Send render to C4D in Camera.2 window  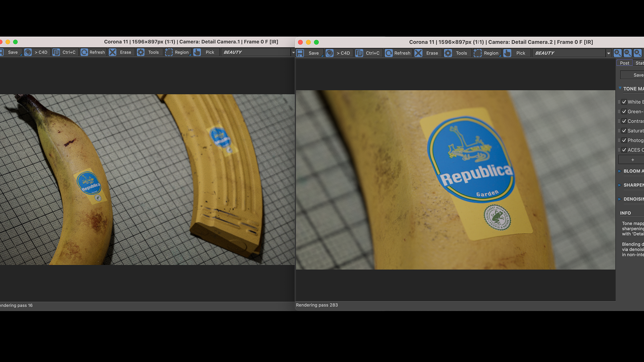click(330, 53)
